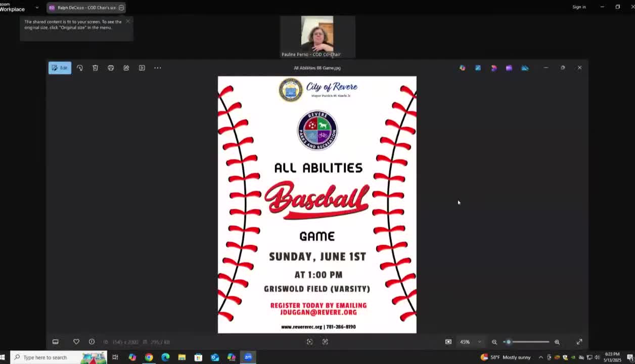Viewport: 635px width, 364px height.
Task: Open Paint app shortcut icon in Photos
Action: tap(478, 68)
